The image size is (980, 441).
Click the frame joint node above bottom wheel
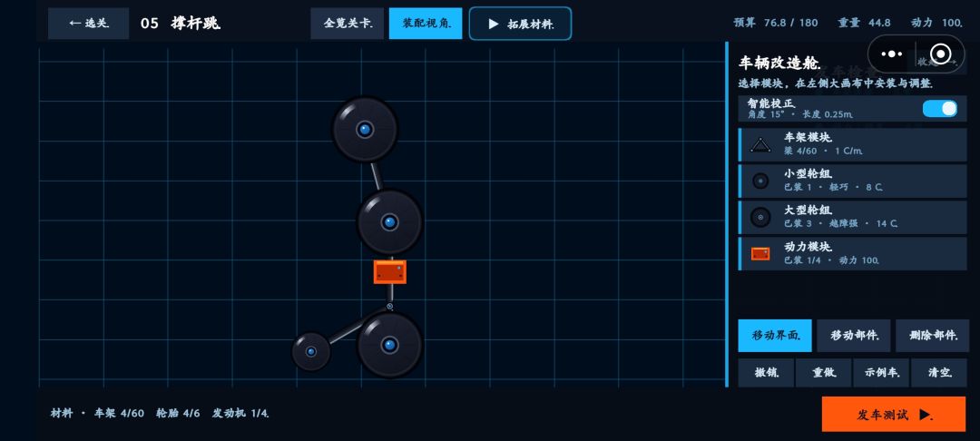tap(390, 306)
